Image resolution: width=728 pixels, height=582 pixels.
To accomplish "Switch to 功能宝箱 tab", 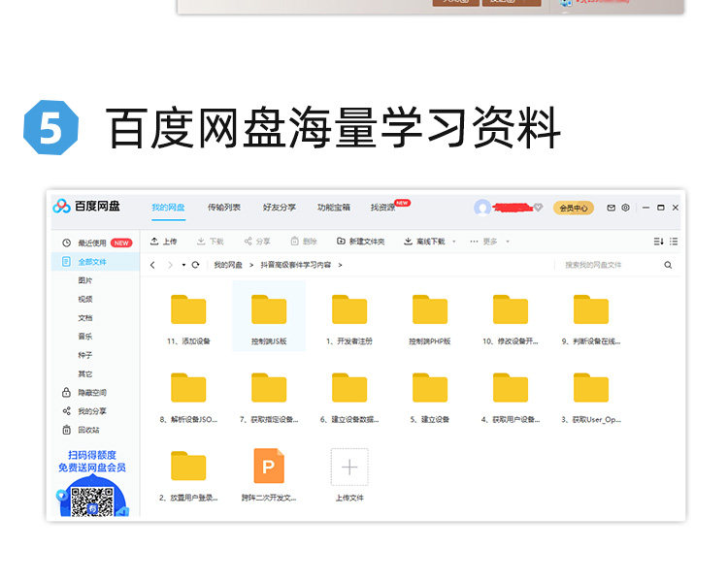I will (333, 208).
